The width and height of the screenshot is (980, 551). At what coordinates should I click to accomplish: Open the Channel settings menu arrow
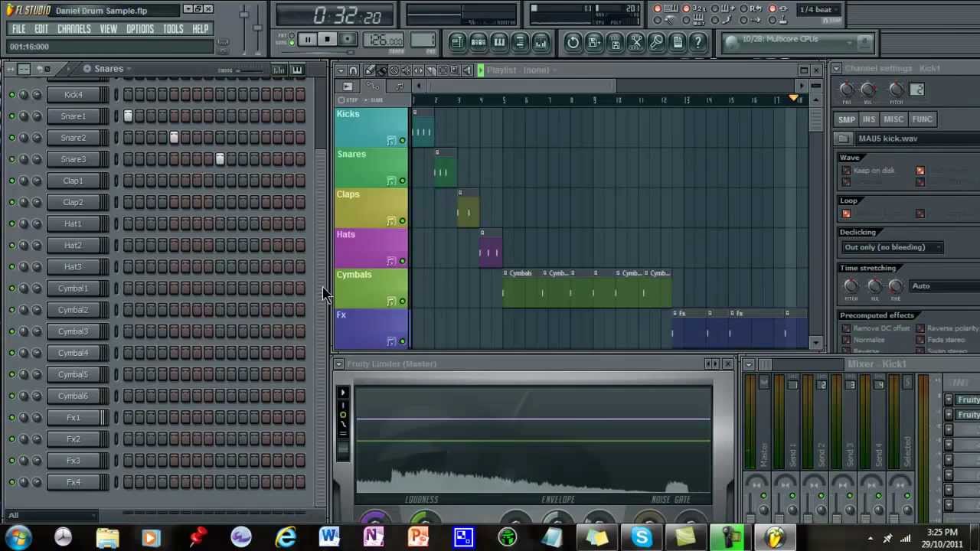pyautogui.click(x=836, y=68)
